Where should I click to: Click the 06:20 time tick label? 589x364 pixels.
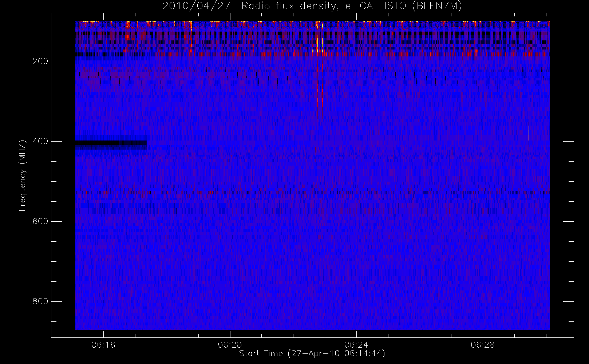point(230,345)
